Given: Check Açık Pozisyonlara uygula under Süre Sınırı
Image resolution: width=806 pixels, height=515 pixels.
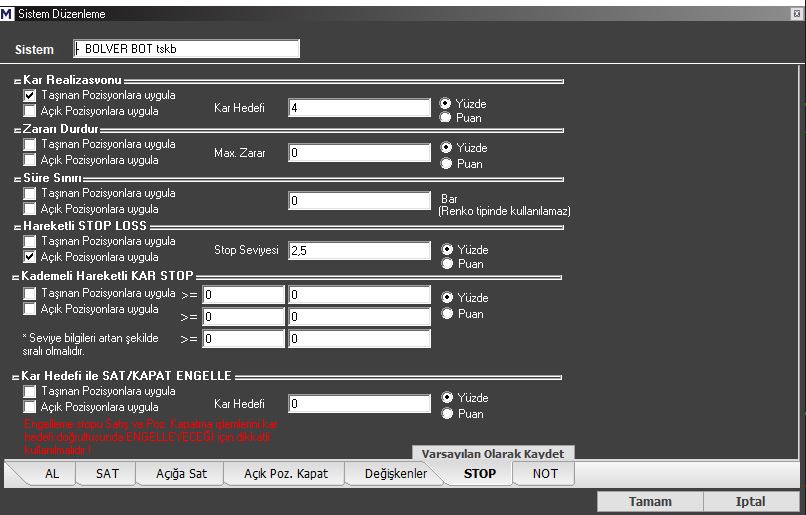Looking at the screenshot, I should [x=30, y=209].
